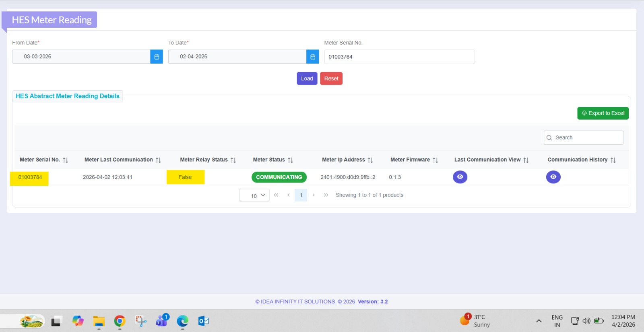This screenshot has height=332, width=644.
Task: Open Microsoft Teams from the taskbar
Action: coord(162,321)
